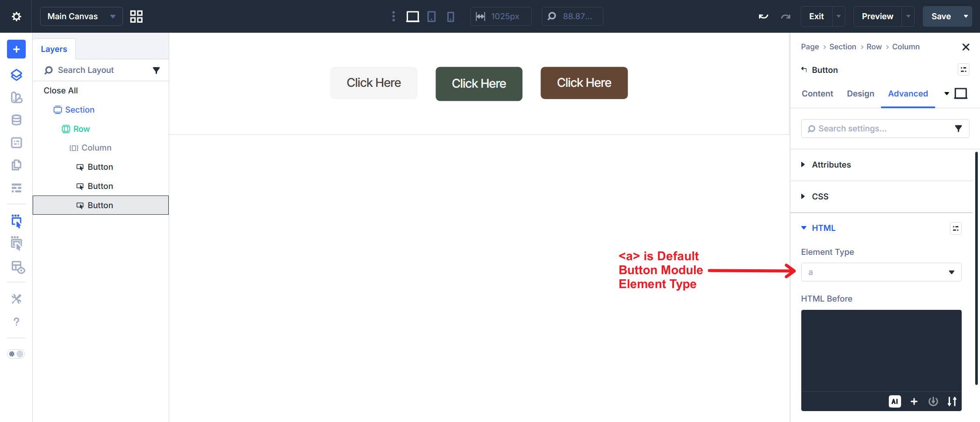
Task: Select the wrench utilities icon in sidebar
Action: [16, 298]
